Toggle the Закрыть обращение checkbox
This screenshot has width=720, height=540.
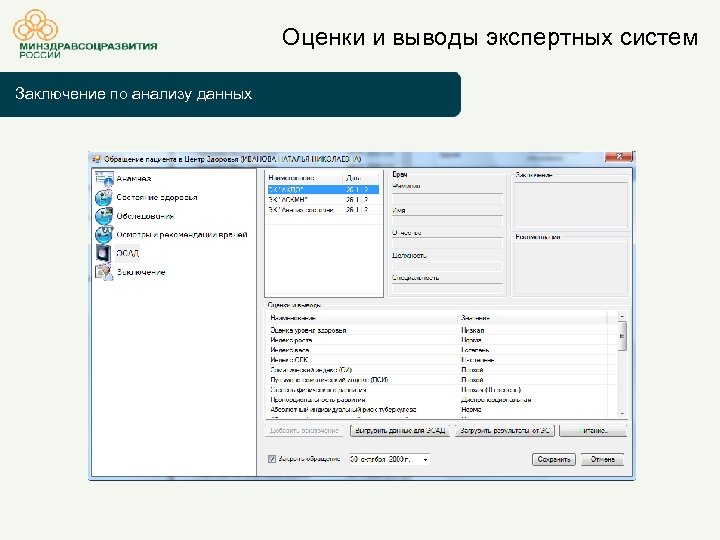click(x=272, y=459)
